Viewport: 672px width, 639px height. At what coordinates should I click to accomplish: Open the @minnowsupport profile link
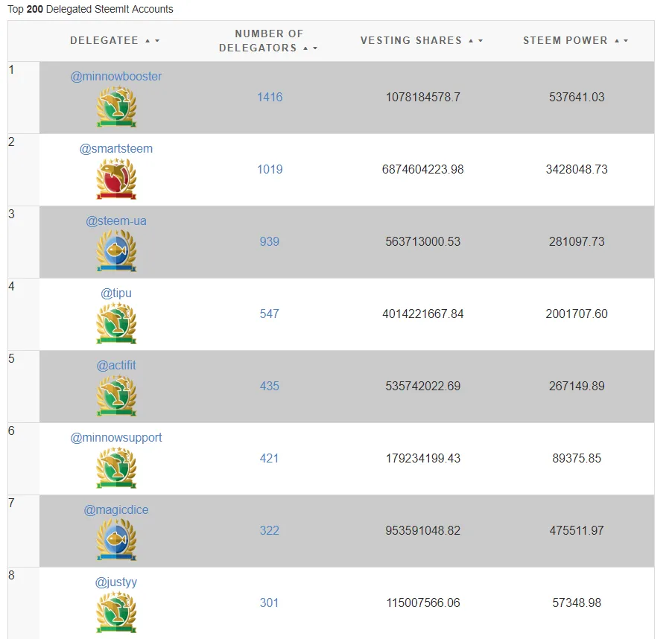click(116, 438)
